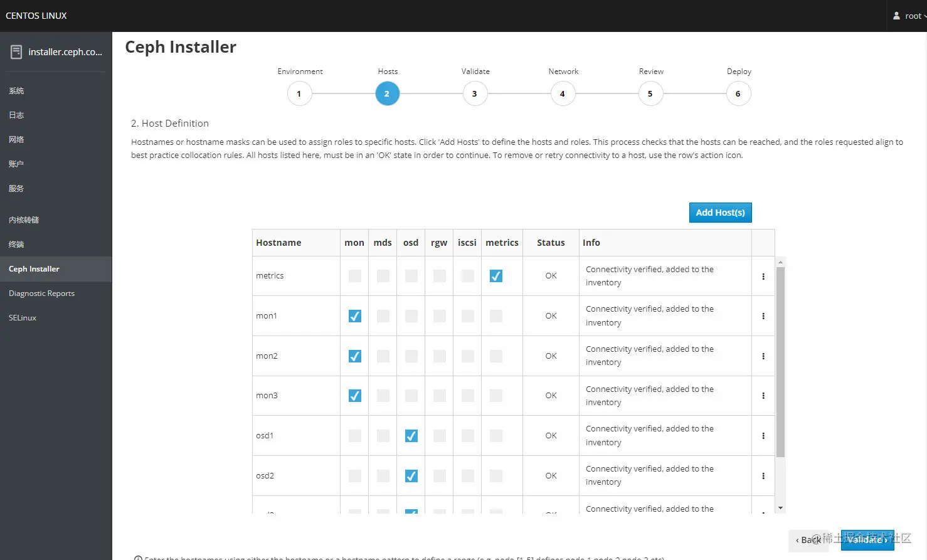
Task: Enable iscsi role for mon2
Action: [x=468, y=356]
